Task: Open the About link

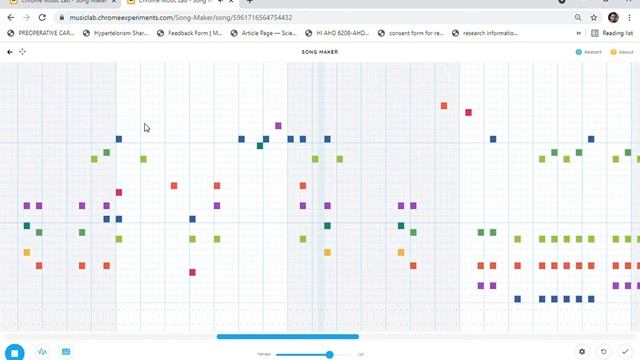Action: point(622,52)
